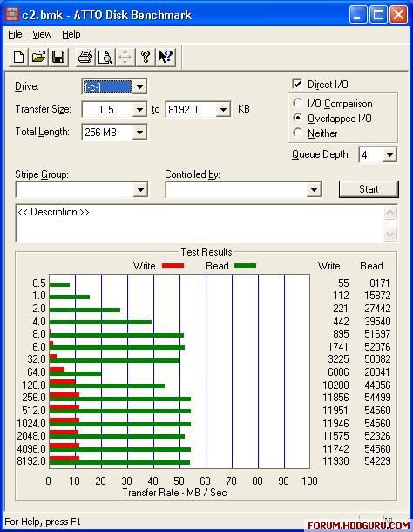Click the New file toolbar icon
Viewport: 413px width, 532px height.
pos(18,57)
